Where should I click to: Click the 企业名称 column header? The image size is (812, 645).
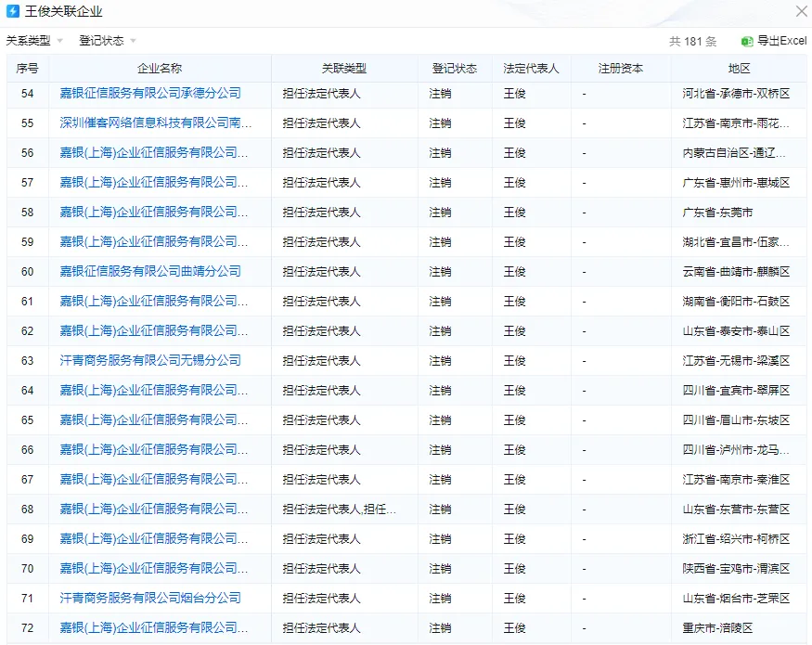coord(160,69)
